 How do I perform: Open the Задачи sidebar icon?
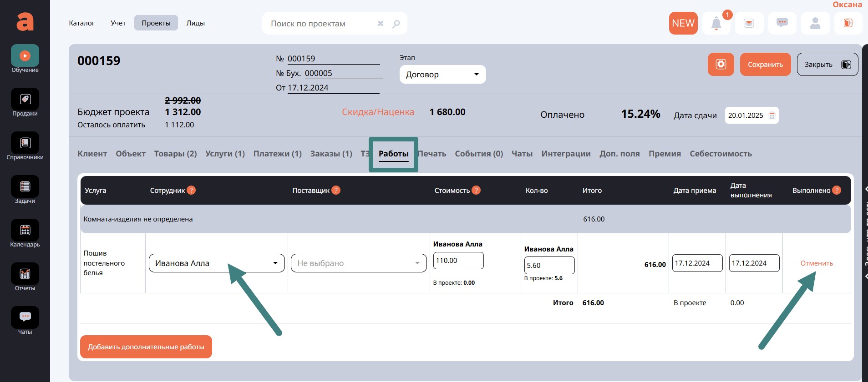coord(25,187)
